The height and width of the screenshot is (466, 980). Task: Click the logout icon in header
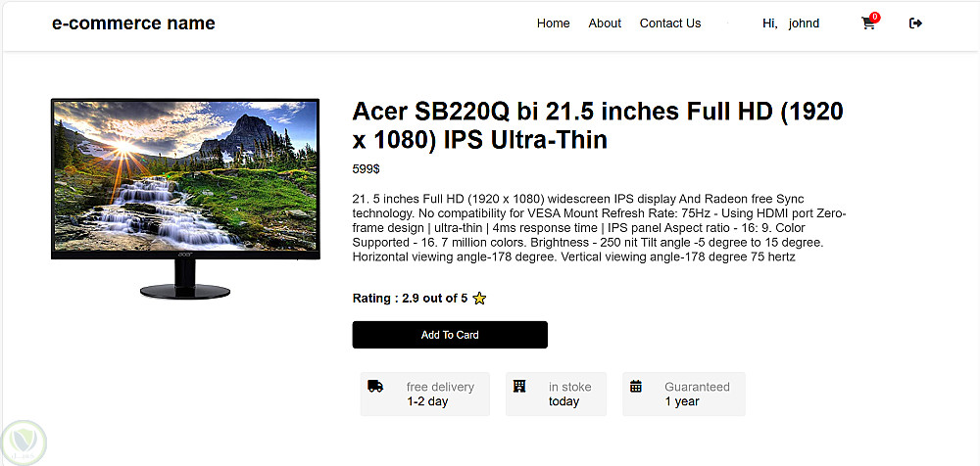point(916,23)
